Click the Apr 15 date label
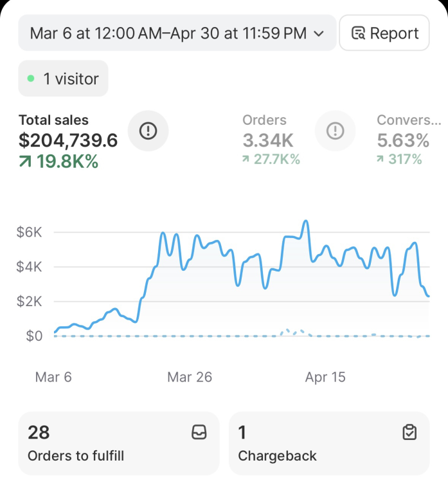 tap(325, 377)
